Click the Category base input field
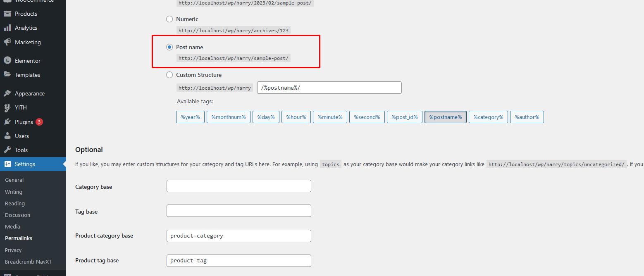This screenshot has height=276, width=644. [239, 186]
